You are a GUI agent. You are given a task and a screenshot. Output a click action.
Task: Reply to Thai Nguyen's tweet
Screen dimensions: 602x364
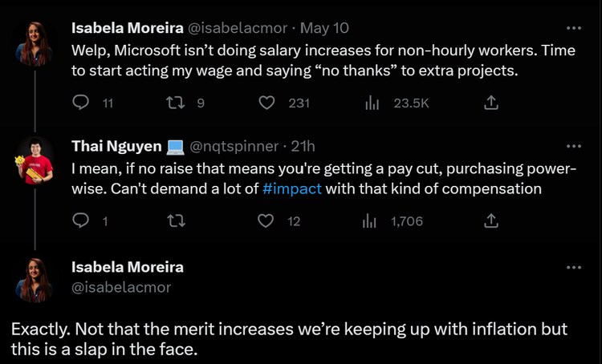pyautogui.click(x=81, y=220)
